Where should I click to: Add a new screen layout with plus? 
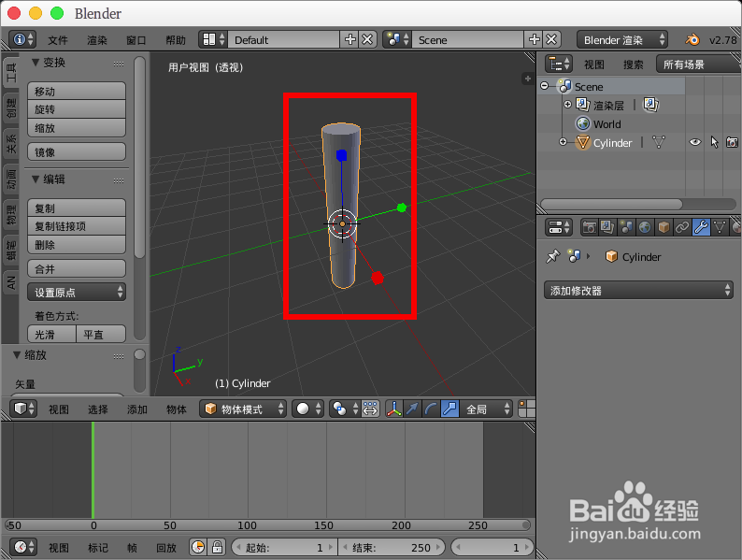click(350, 39)
